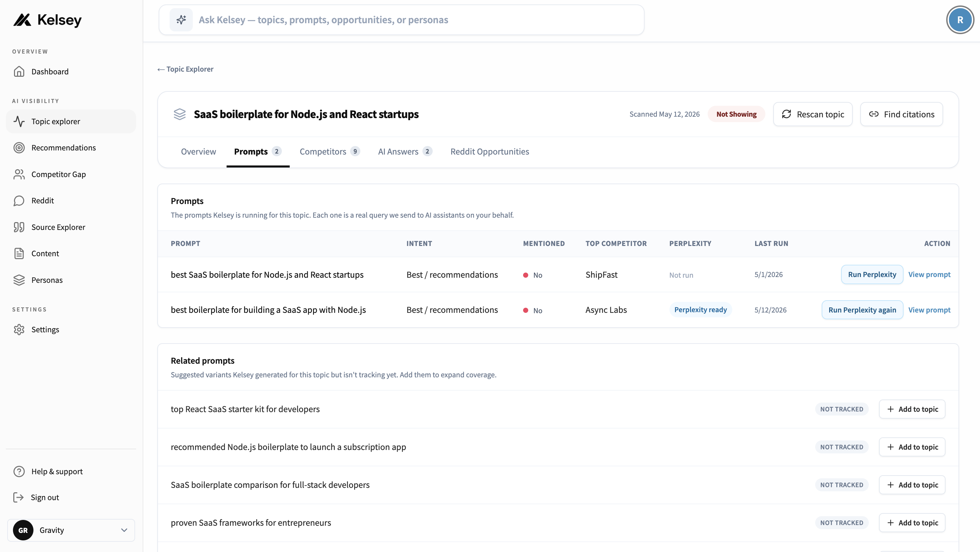Open the AI Answers tab
Screen dimensions: 980x552
(x=405, y=151)
